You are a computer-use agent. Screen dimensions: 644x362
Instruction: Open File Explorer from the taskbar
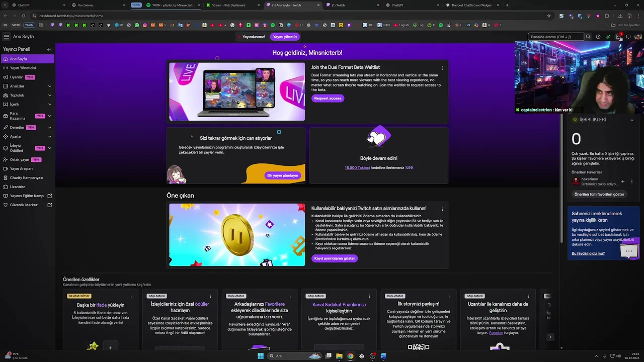[x=339, y=356]
